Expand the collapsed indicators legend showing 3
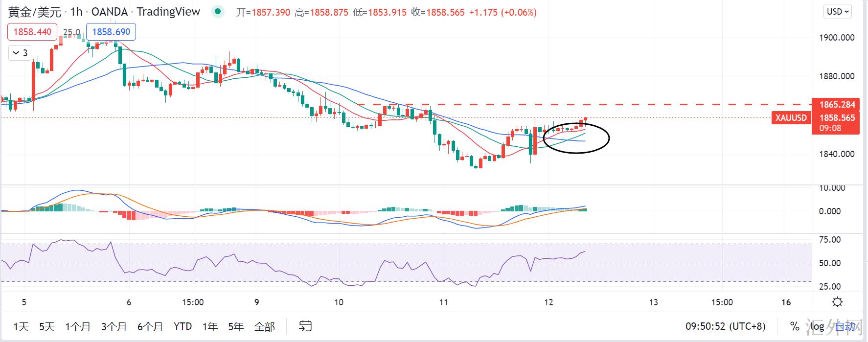Image resolution: width=868 pixels, height=342 pixels. coord(20,53)
